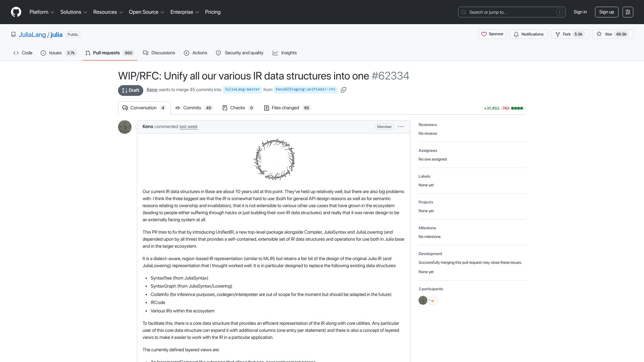Open the Insights tab
Viewport: 644px width, 362px height.
pos(285,53)
